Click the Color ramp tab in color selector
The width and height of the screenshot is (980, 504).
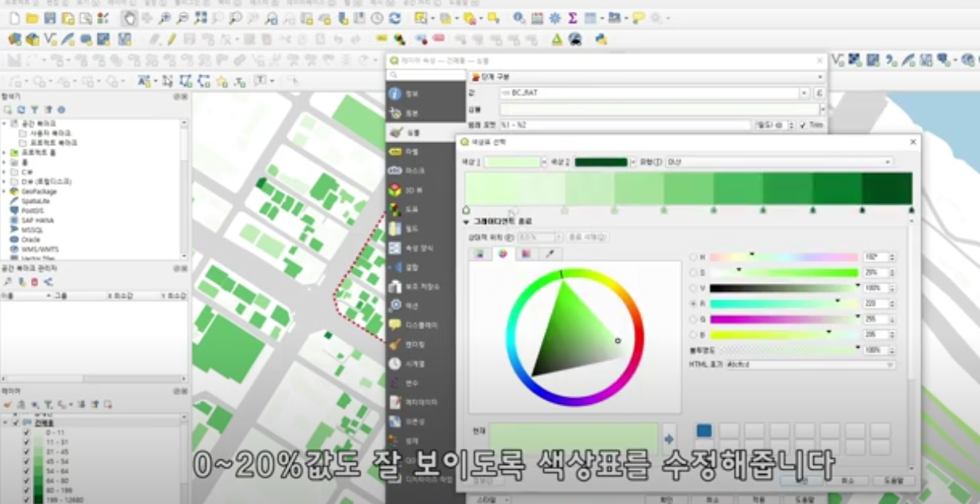pyautogui.click(x=480, y=254)
